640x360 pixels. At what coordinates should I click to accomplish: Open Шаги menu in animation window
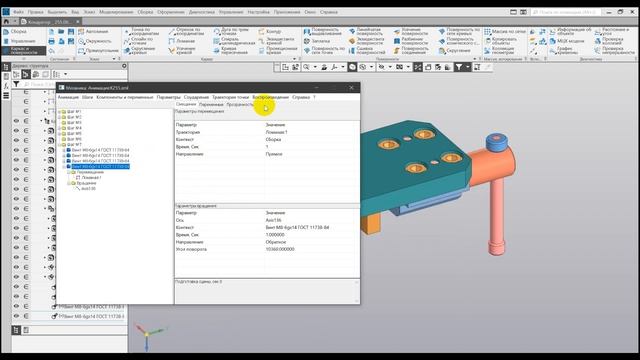(x=87, y=97)
